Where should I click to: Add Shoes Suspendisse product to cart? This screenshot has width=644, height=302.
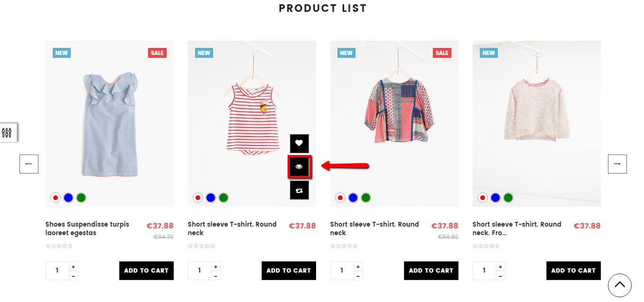[x=146, y=271]
